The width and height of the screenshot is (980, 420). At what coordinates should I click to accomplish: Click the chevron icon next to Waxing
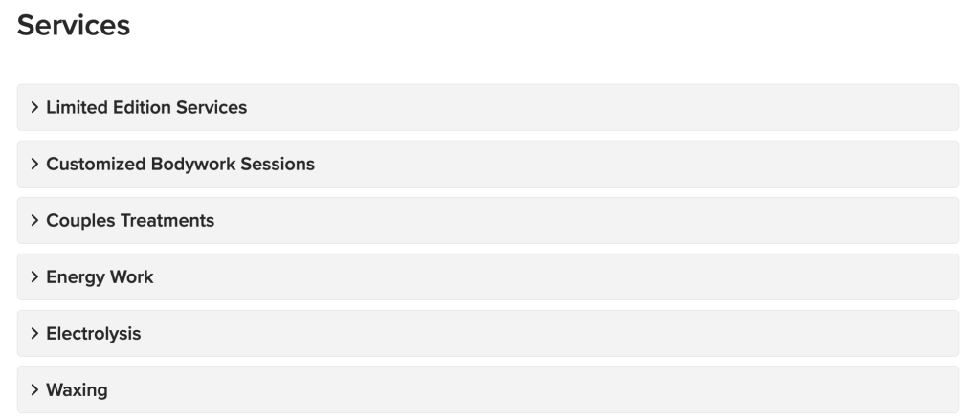tap(35, 390)
